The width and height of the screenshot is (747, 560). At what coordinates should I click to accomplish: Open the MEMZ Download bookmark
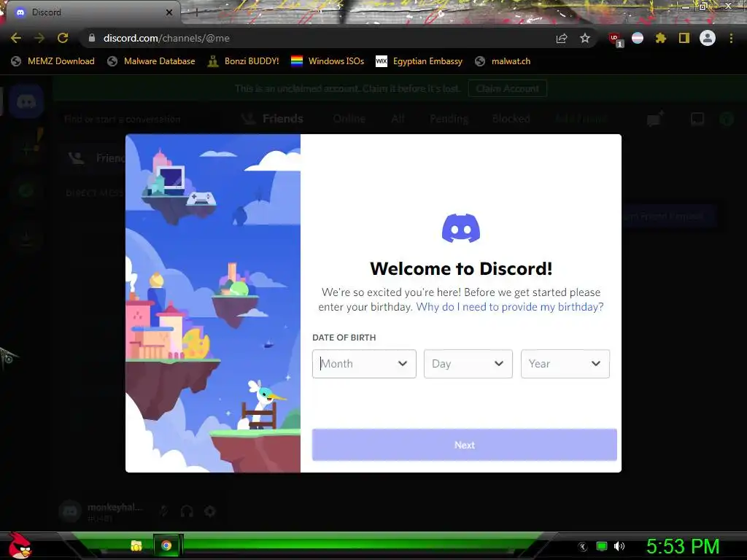pyautogui.click(x=53, y=61)
